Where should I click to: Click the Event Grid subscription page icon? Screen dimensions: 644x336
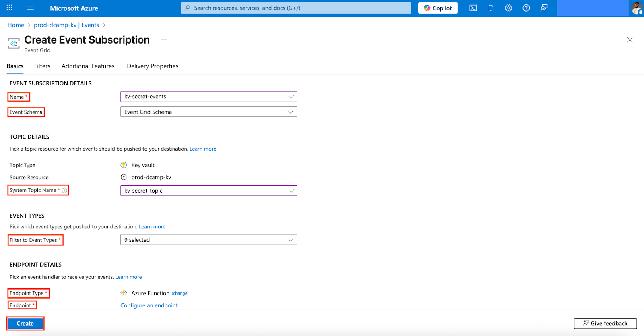click(14, 44)
